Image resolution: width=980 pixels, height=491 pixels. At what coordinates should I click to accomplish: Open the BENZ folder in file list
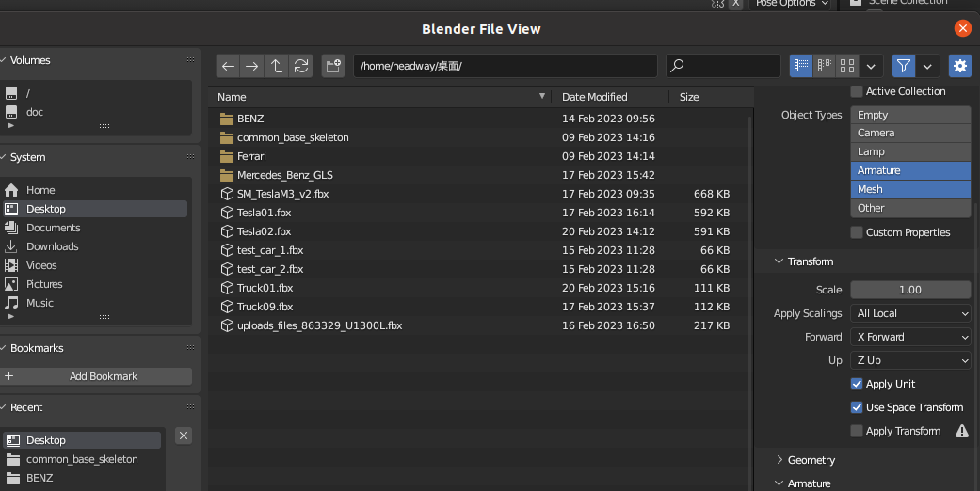478,119
